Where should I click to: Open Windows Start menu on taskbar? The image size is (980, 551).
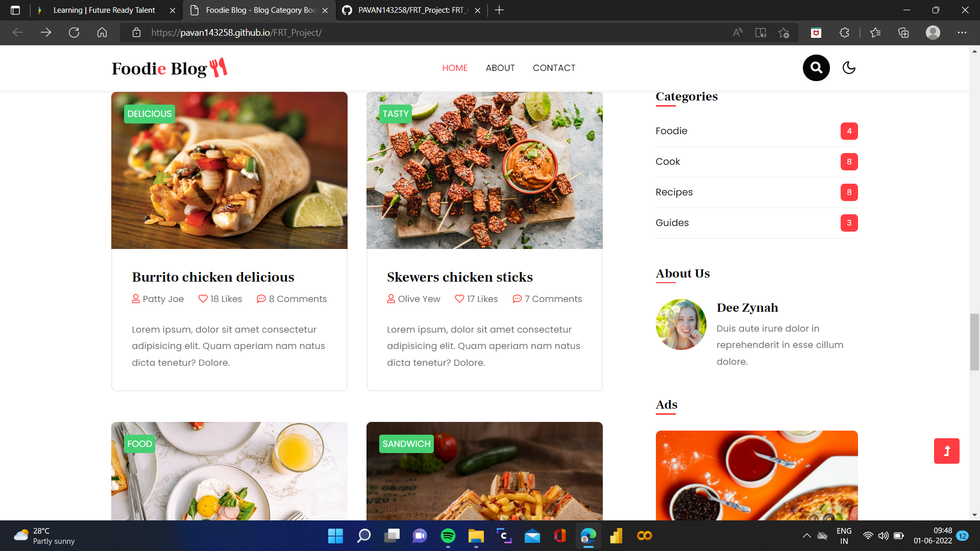pos(335,536)
